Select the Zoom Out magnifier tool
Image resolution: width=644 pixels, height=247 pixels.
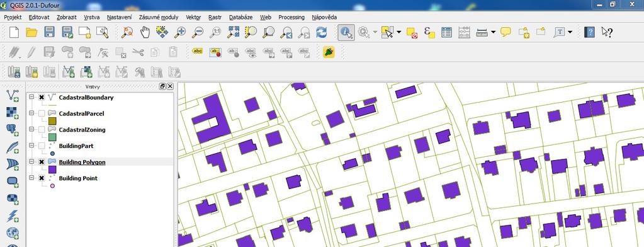(198, 32)
